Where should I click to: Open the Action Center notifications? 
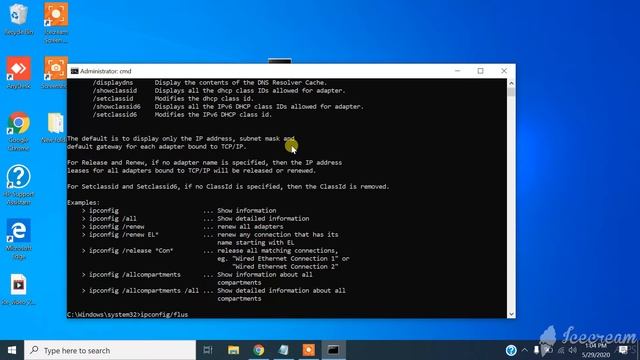point(623,350)
